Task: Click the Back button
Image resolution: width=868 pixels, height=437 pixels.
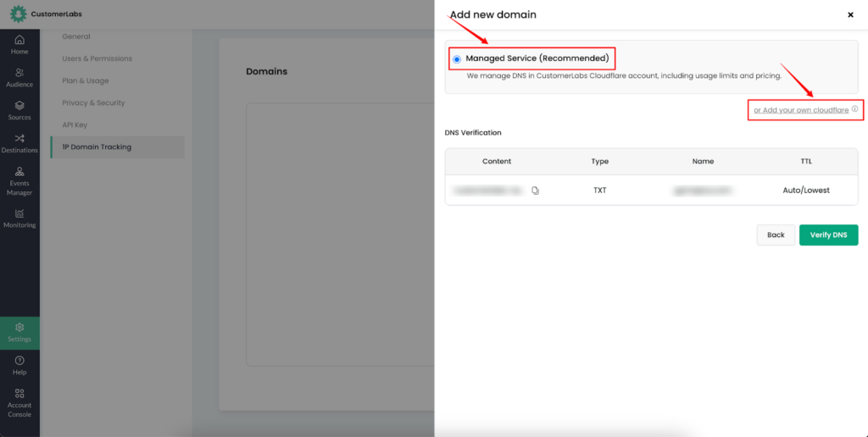Action: pyautogui.click(x=776, y=235)
